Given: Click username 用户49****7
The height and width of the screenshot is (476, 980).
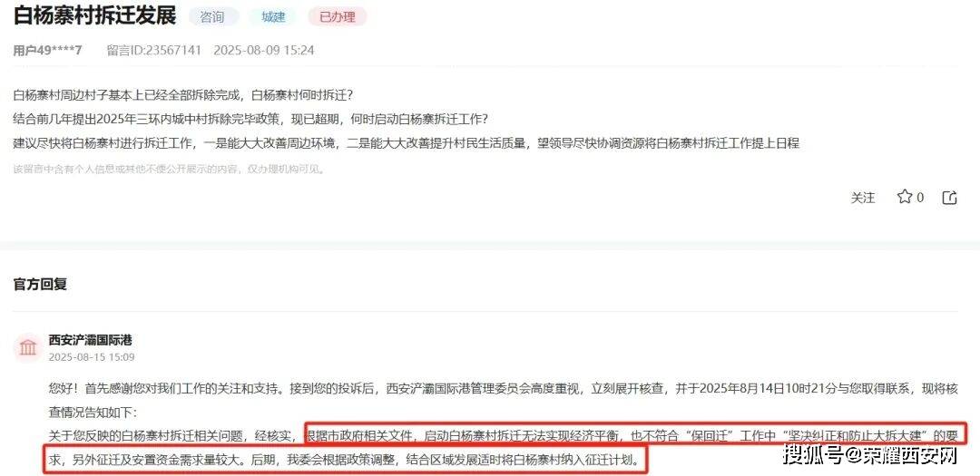Looking at the screenshot, I should 47,50.
